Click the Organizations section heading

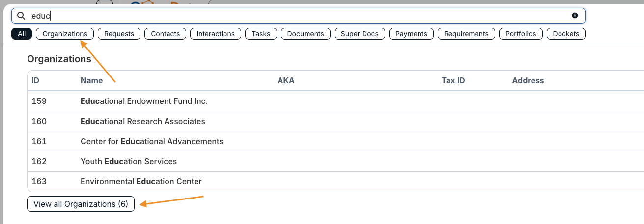59,59
